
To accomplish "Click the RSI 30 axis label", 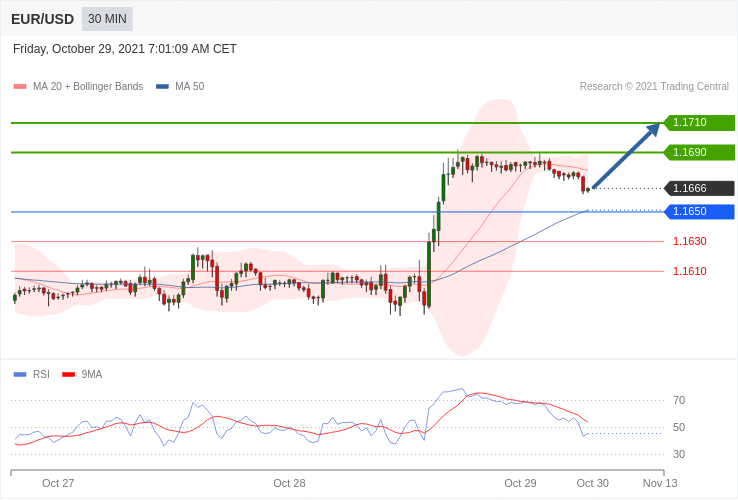I will coord(679,454).
